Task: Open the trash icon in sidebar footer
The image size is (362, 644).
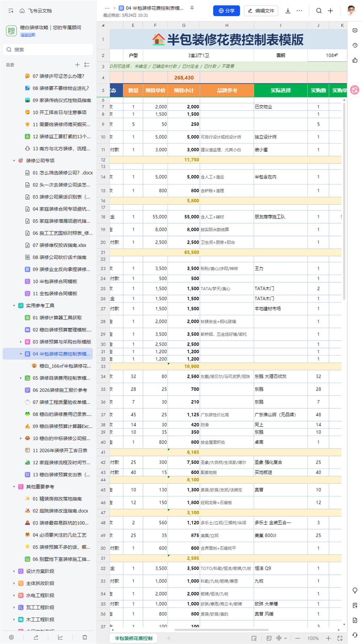Action: pos(84,637)
